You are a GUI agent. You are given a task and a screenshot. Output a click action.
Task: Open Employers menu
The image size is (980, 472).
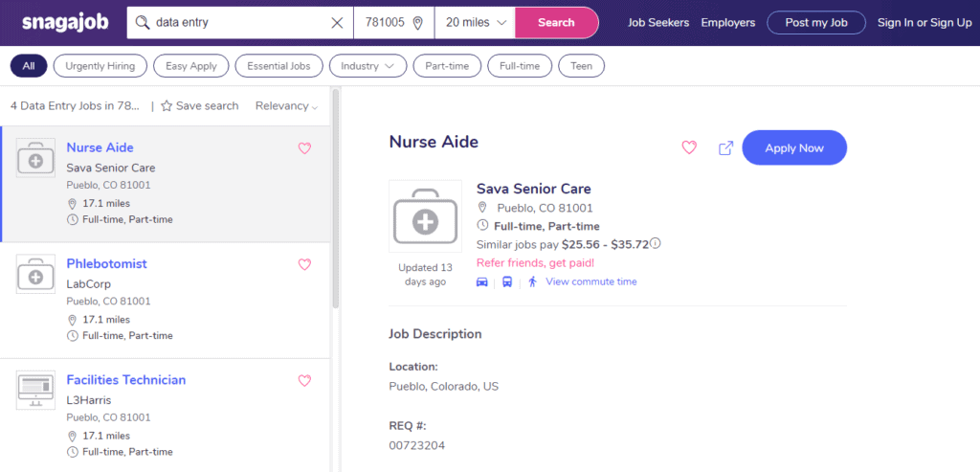point(728,23)
